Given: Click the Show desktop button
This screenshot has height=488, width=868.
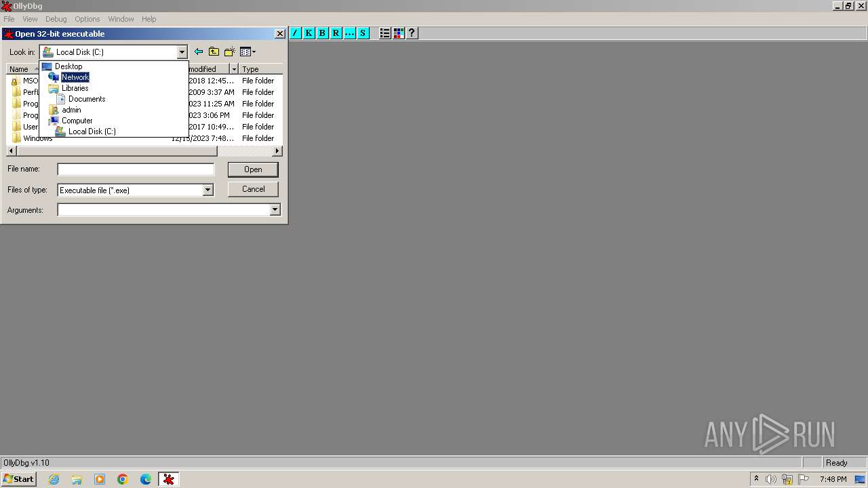Looking at the screenshot, I should click(x=861, y=479).
